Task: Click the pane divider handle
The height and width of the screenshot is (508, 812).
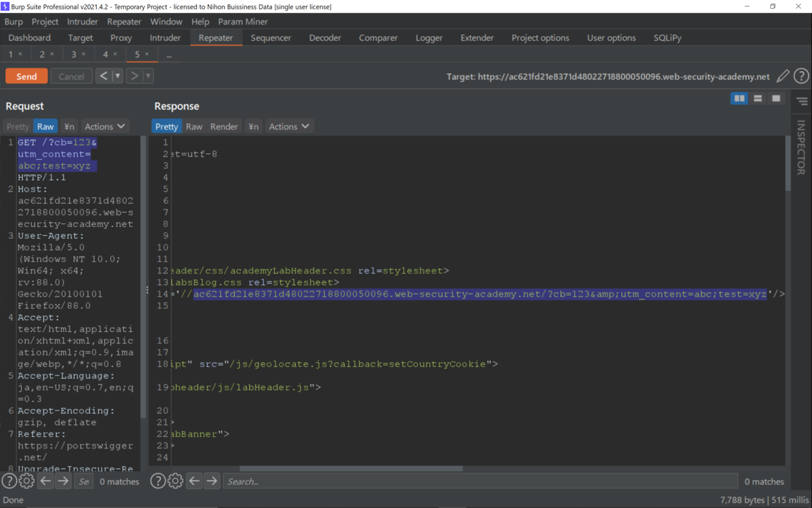Action: [148, 290]
